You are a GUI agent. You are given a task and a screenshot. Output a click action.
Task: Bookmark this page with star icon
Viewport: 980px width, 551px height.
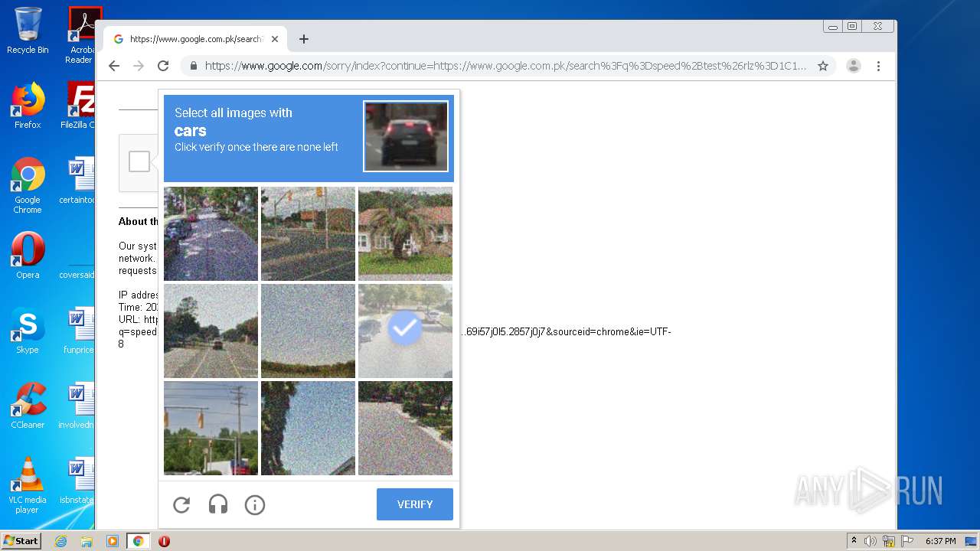[x=823, y=66]
